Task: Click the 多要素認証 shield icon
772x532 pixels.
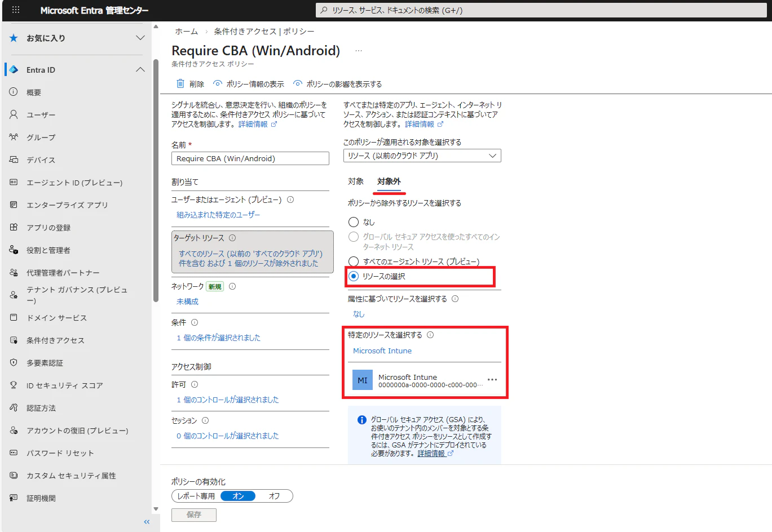Action: [x=14, y=362]
